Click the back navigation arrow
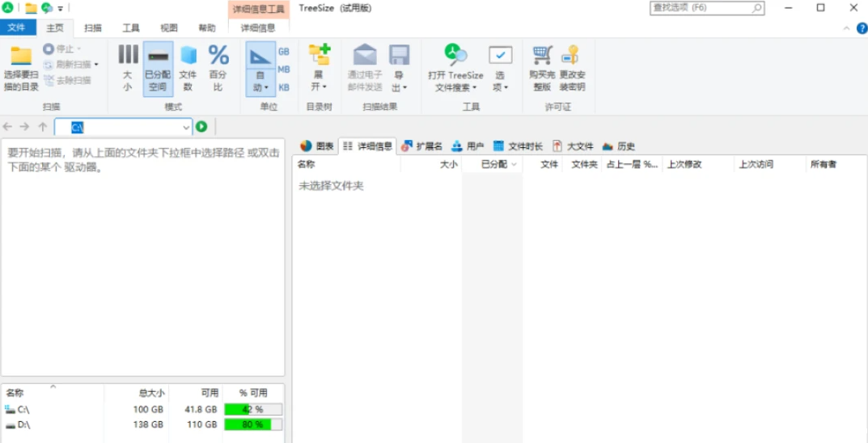 pos(8,127)
